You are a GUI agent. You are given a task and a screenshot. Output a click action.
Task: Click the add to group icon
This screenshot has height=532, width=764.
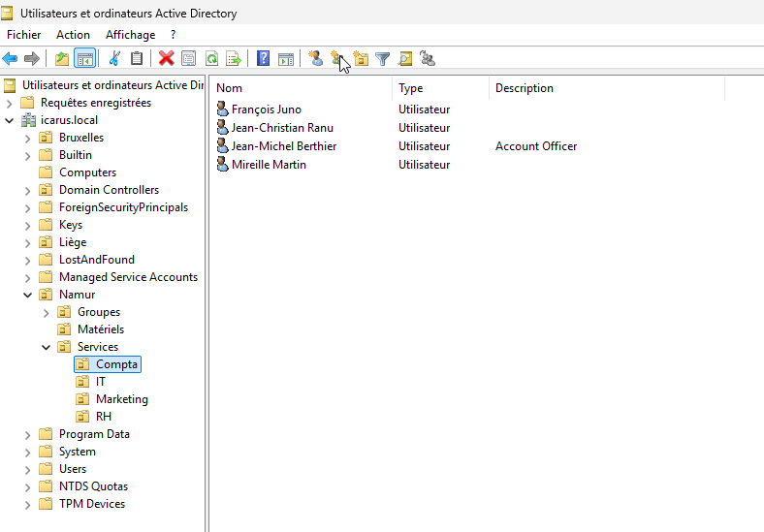[428, 59]
